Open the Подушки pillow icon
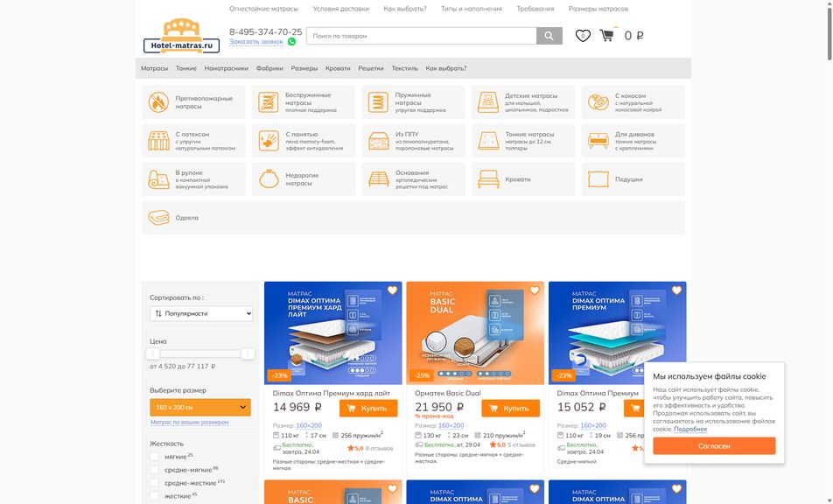Image resolution: width=833 pixels, height=504 pixels. click(x=598, y=179)
